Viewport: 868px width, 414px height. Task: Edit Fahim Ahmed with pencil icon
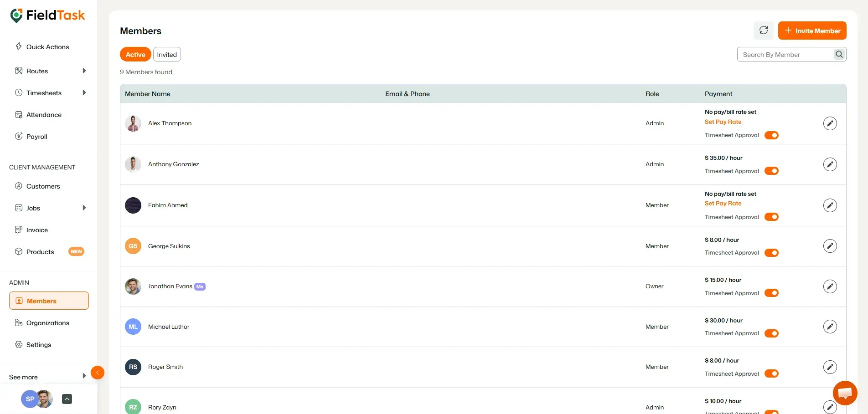click(830, 205)
